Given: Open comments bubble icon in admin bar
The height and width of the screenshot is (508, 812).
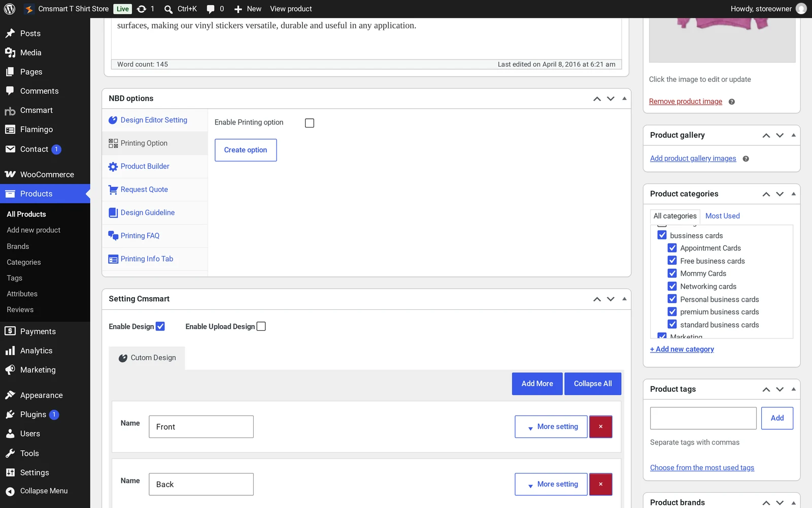Looking at the screenshot, I should tap(211, 9).
